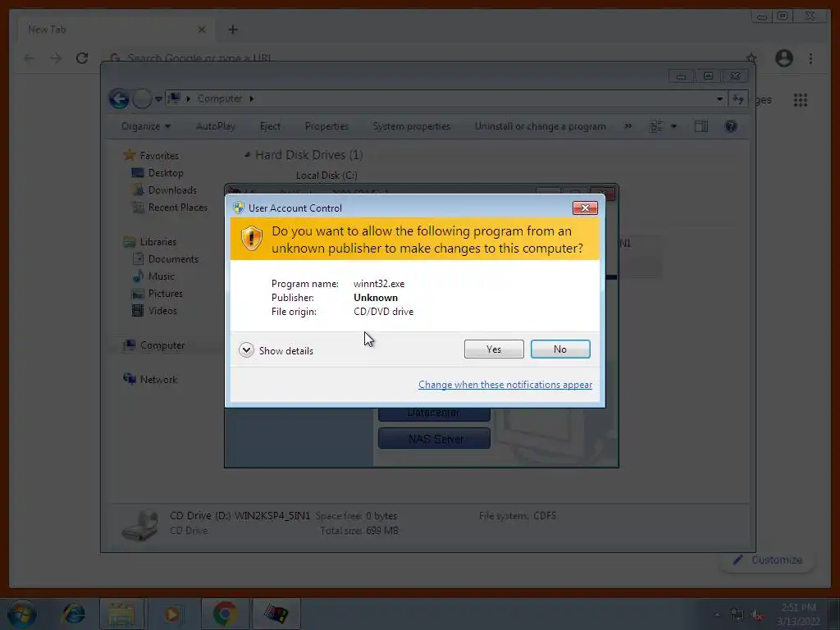Click Back arrow in Explorer window

119,98
